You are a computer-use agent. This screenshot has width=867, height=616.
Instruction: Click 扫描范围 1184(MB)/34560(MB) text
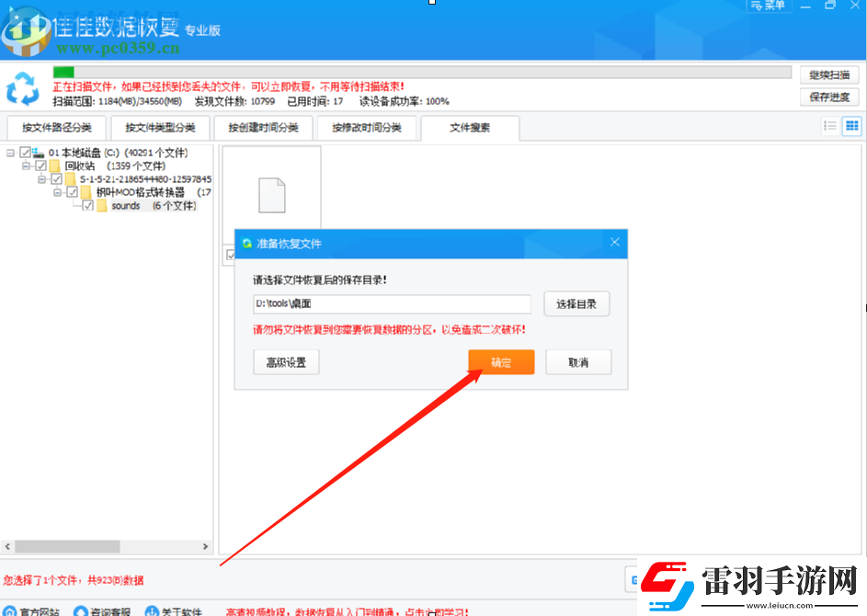pos(117,101)
